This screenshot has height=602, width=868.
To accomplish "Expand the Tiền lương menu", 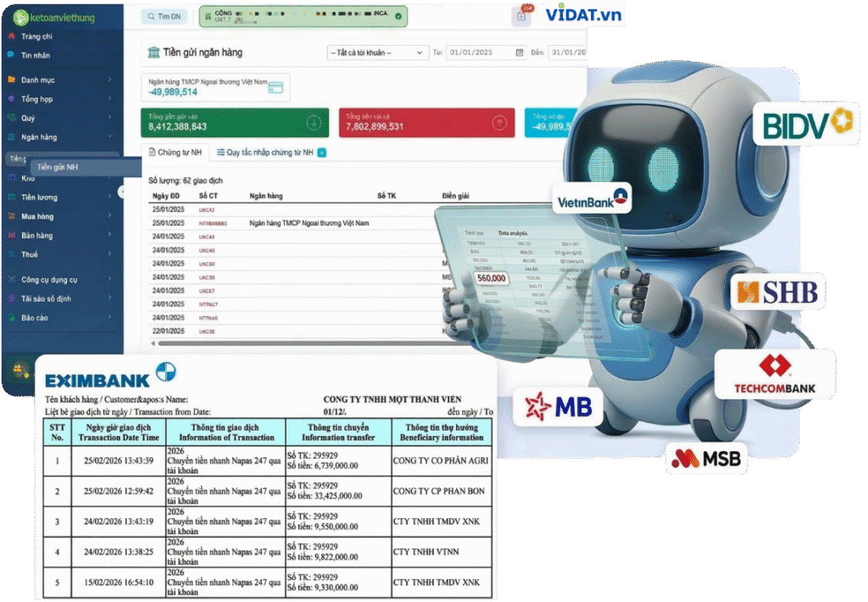I will (59, 197).
